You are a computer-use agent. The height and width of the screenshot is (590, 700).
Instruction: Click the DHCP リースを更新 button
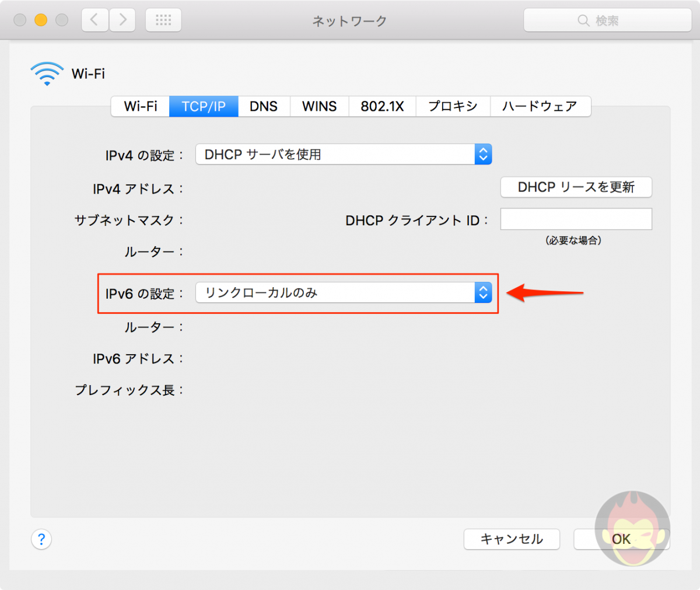pos(576,187)
